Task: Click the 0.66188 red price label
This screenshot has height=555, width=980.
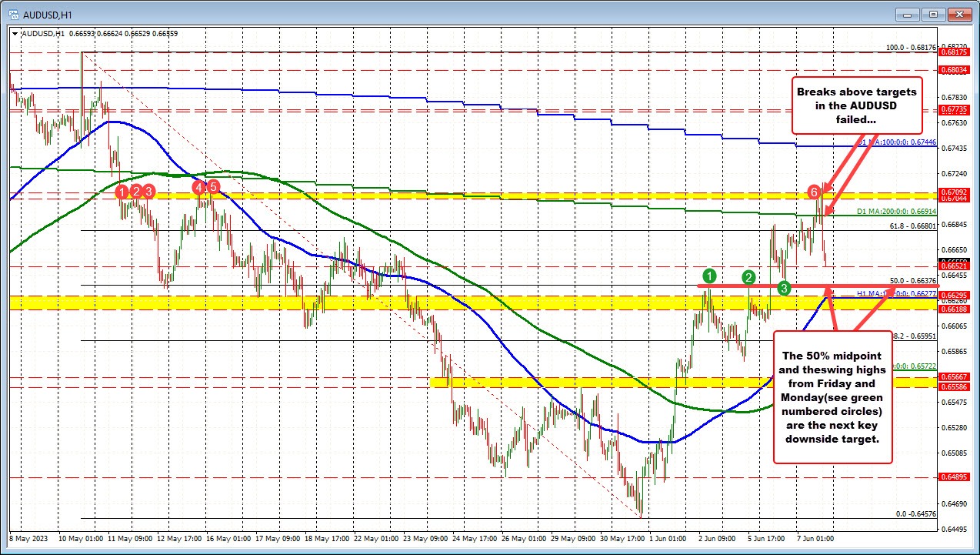Action: pyautogui.click(x=955, y=306)
